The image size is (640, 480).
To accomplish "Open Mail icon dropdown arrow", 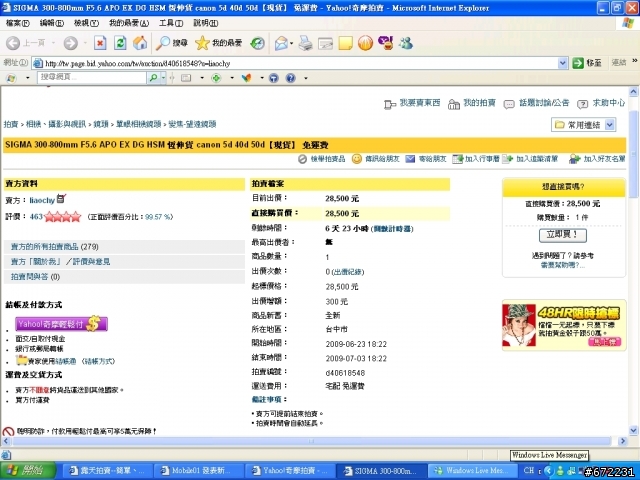I will click(291, 43).
